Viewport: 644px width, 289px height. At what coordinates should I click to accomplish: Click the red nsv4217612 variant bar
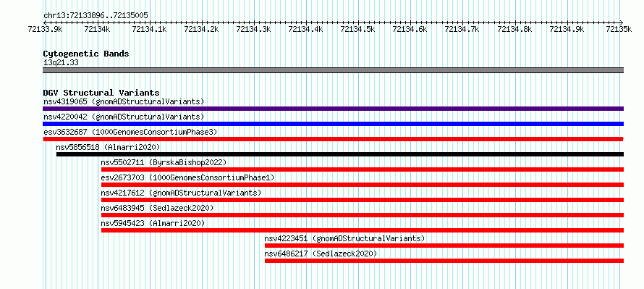[x=363, y=200]
